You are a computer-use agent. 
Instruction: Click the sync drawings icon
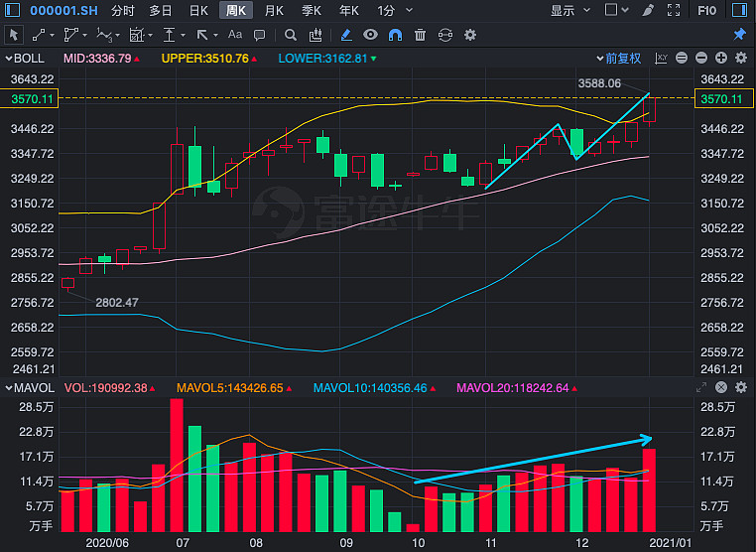click(x=445, y=35)
